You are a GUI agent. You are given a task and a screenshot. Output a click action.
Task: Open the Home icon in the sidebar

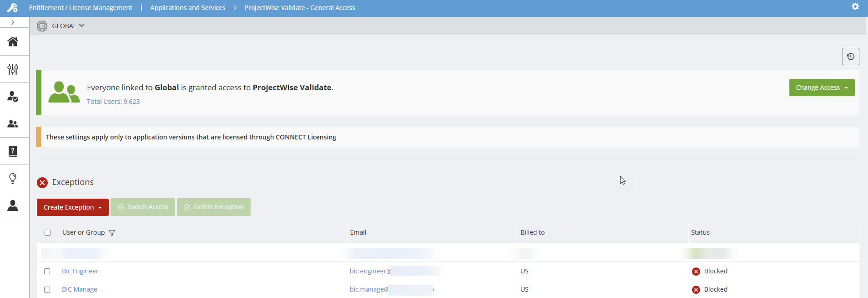[13, 41]
